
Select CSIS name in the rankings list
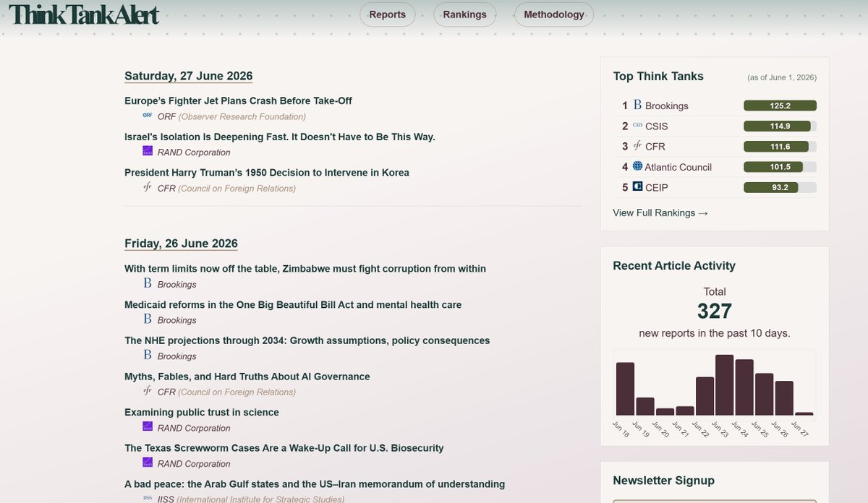pyautogui.click(x=657, y=126)
